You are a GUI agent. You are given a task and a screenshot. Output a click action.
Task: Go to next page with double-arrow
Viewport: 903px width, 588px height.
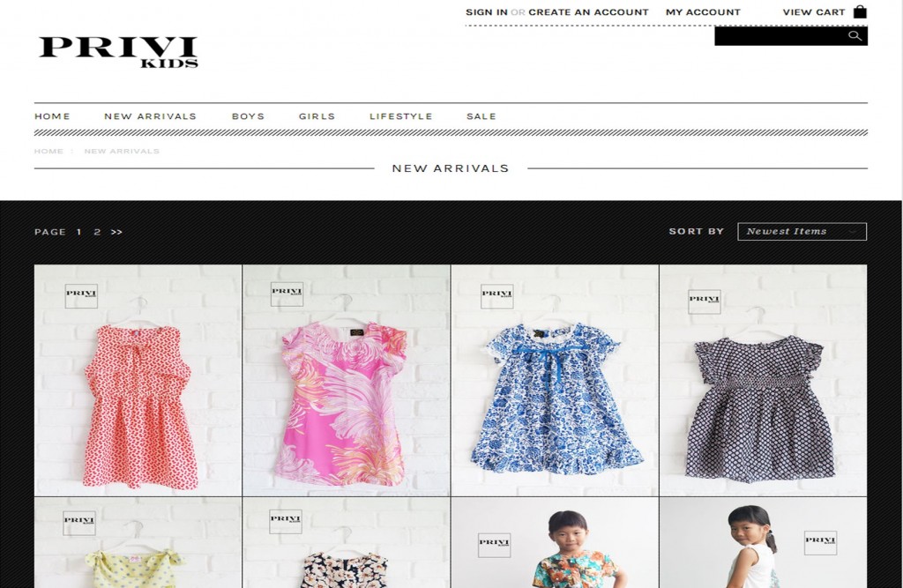[x=116, y=232]
